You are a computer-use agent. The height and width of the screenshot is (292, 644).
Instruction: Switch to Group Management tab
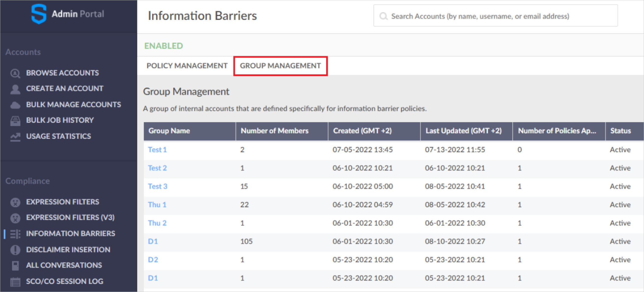point(280,66)
